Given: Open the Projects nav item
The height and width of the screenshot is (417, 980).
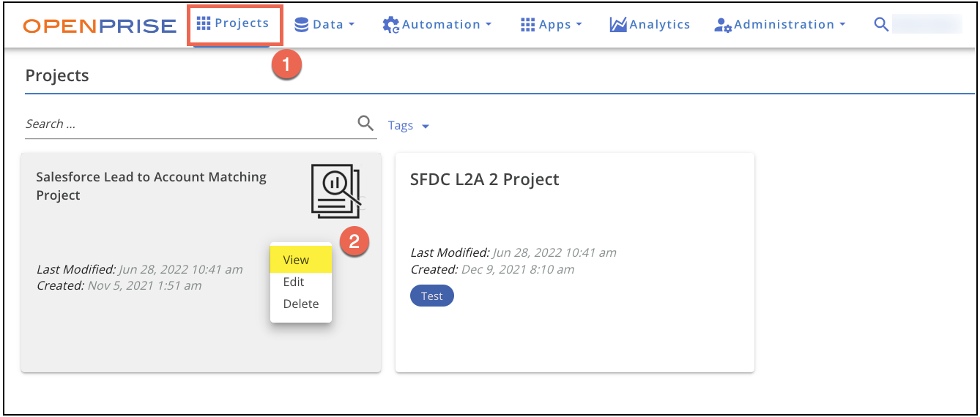Looking at the screenshot, I should coord(233,24).
